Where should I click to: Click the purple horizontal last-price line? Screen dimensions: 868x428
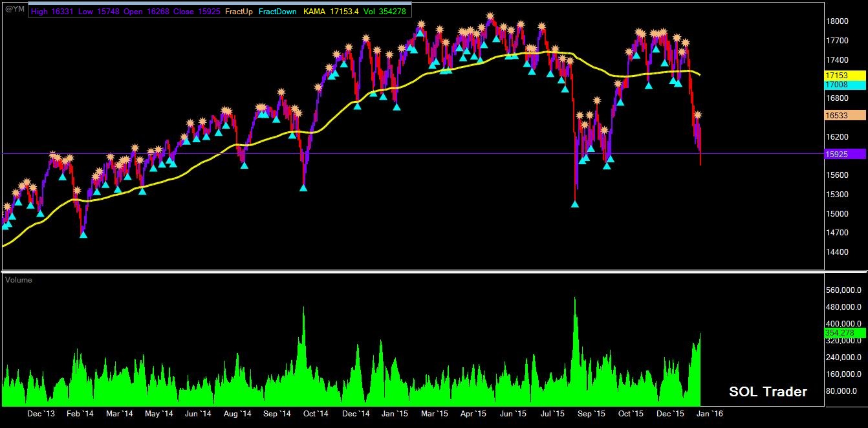(x=414, y=153)
